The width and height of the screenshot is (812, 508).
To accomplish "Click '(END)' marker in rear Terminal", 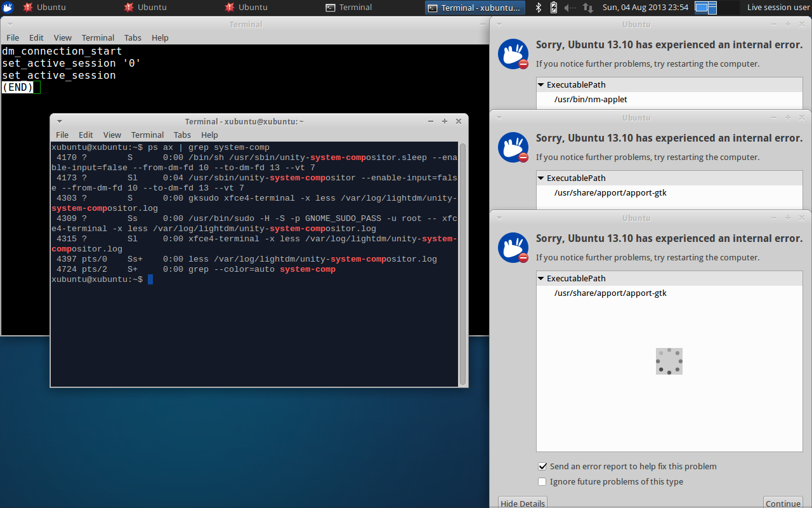I will point(17,87).
